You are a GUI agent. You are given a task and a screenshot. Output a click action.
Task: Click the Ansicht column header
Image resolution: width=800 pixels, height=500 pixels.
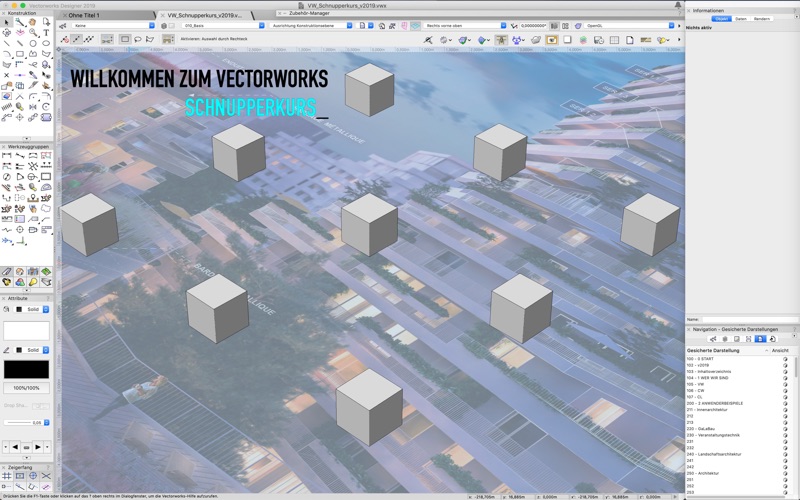point(780,351)
